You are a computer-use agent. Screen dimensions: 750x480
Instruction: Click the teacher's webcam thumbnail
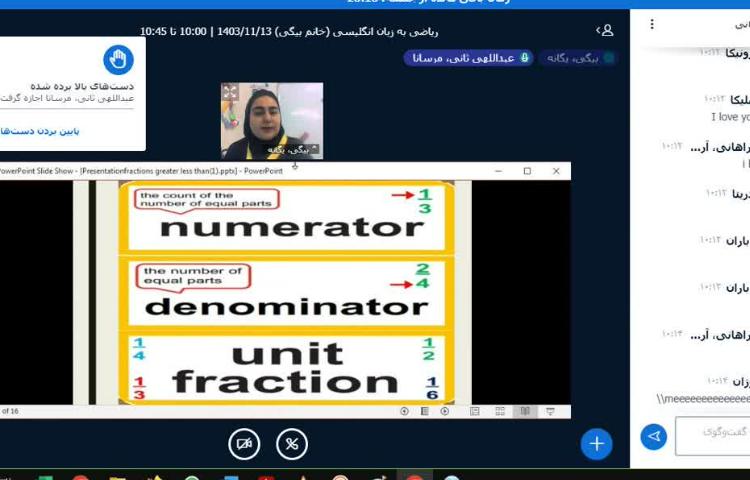pos(272,120)
